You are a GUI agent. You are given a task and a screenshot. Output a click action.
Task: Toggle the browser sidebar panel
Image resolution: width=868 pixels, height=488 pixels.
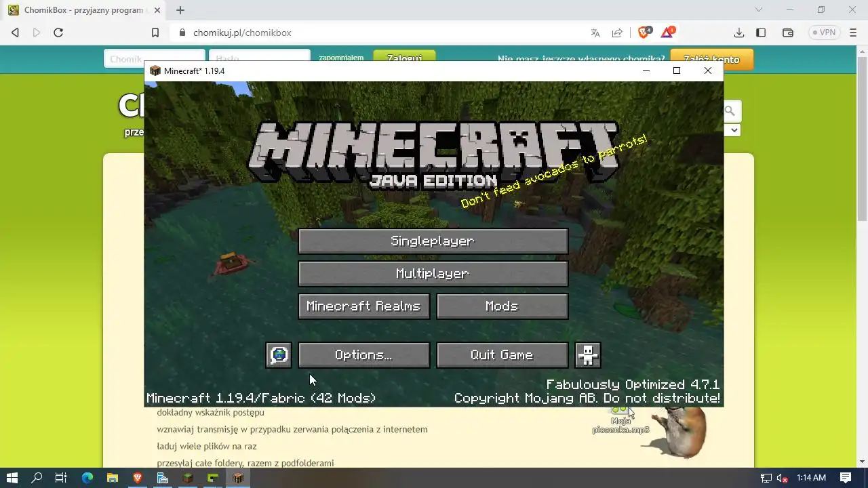click(761, 33)
